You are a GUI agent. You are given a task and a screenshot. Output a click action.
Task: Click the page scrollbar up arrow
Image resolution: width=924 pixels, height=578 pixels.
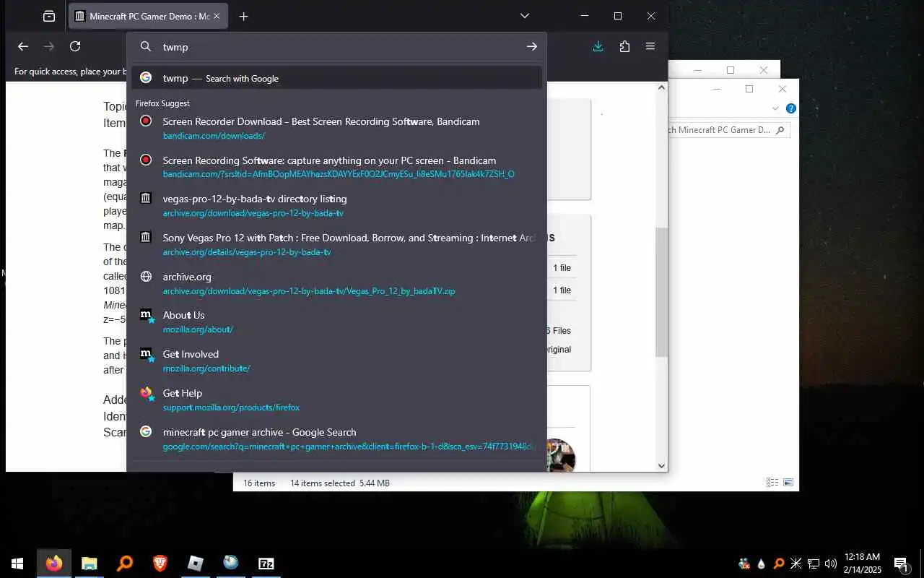662,87
